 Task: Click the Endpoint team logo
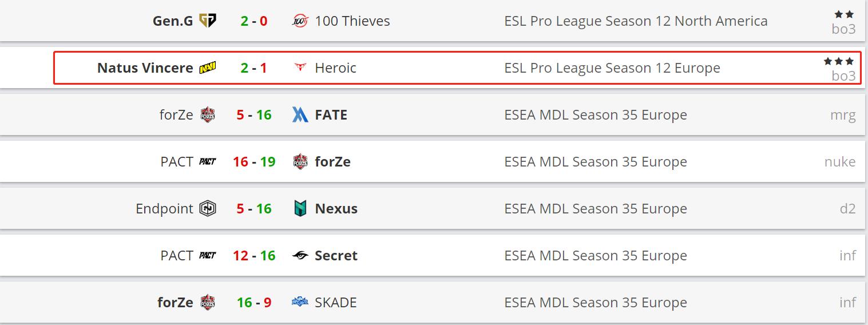(207, 209)
